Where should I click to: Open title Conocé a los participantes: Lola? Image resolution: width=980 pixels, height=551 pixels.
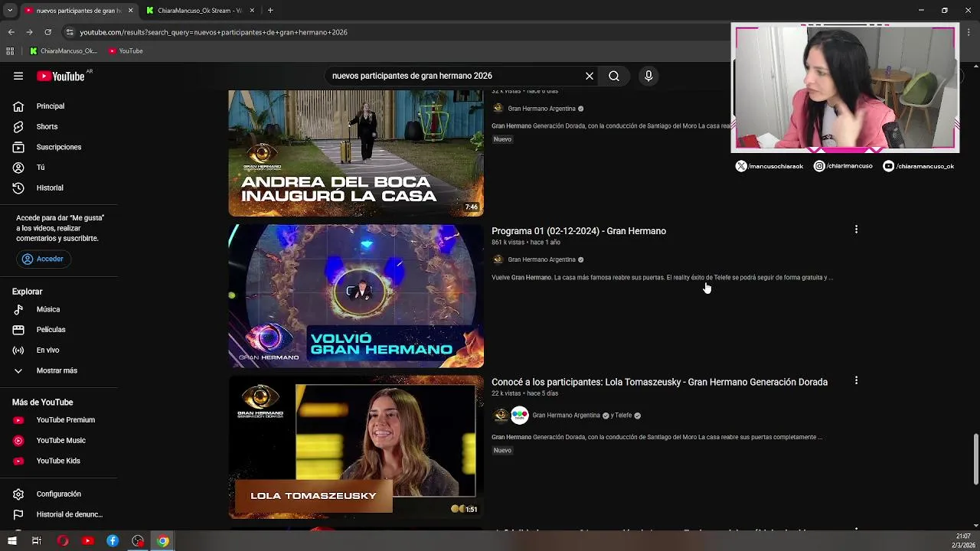click(659, 382)
